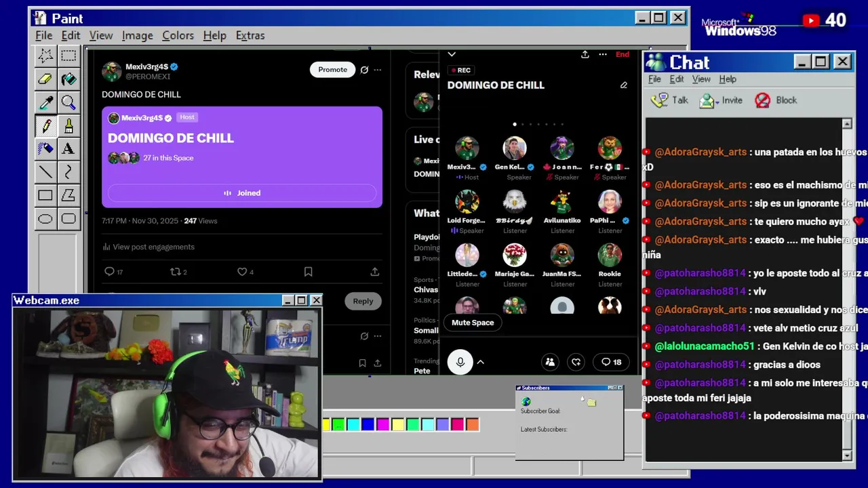The height and width of the screenshot is (488, 868).
Task: Open the Space comments showing 18
Action: [611, 362]
